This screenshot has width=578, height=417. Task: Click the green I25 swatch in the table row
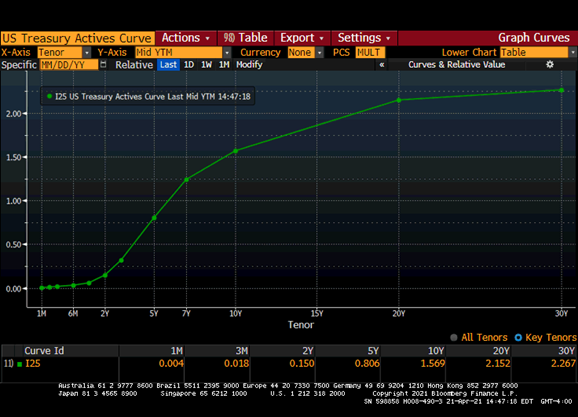(20, 364)
